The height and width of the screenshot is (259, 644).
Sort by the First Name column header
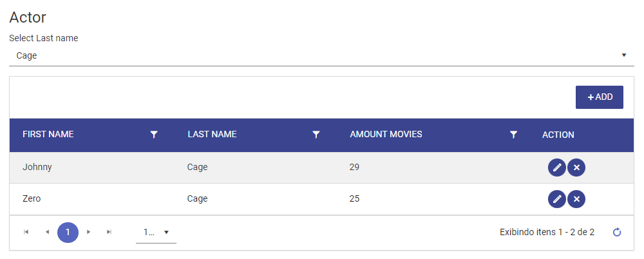[x=48, y=135]
